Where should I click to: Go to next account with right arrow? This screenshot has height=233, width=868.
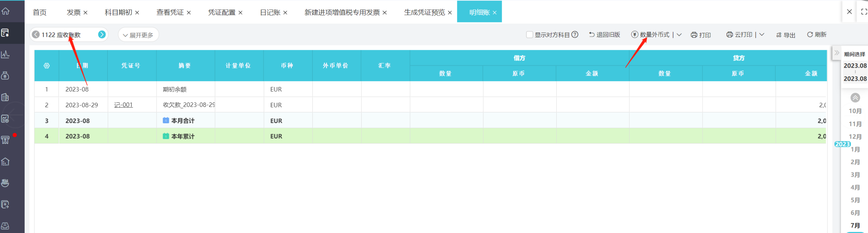(x=102, y=34)
